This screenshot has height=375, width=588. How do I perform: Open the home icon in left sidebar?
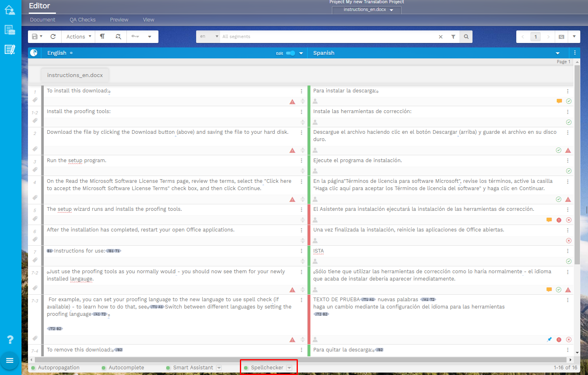tap(10, 10)
